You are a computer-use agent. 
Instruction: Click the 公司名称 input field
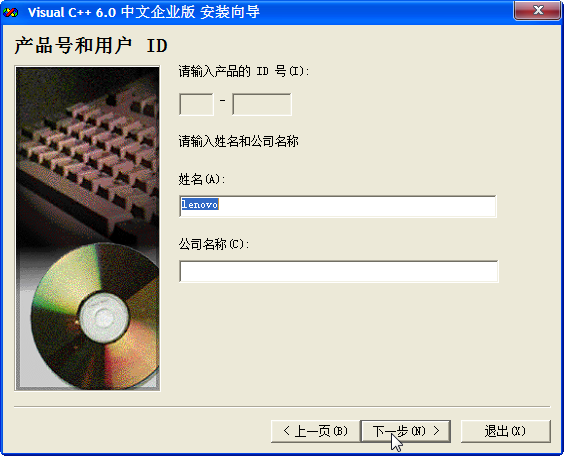[338, 271]
